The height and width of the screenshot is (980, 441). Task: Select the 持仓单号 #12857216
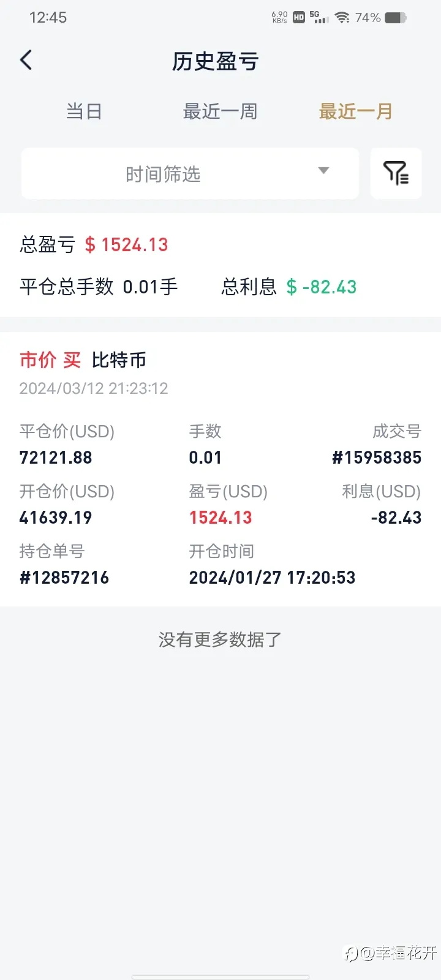(64, 578)
